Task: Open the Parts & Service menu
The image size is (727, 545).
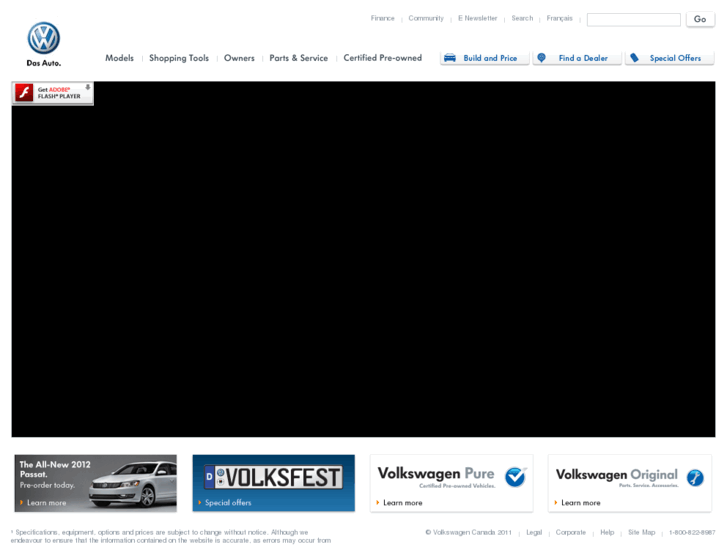Action: 299,58
